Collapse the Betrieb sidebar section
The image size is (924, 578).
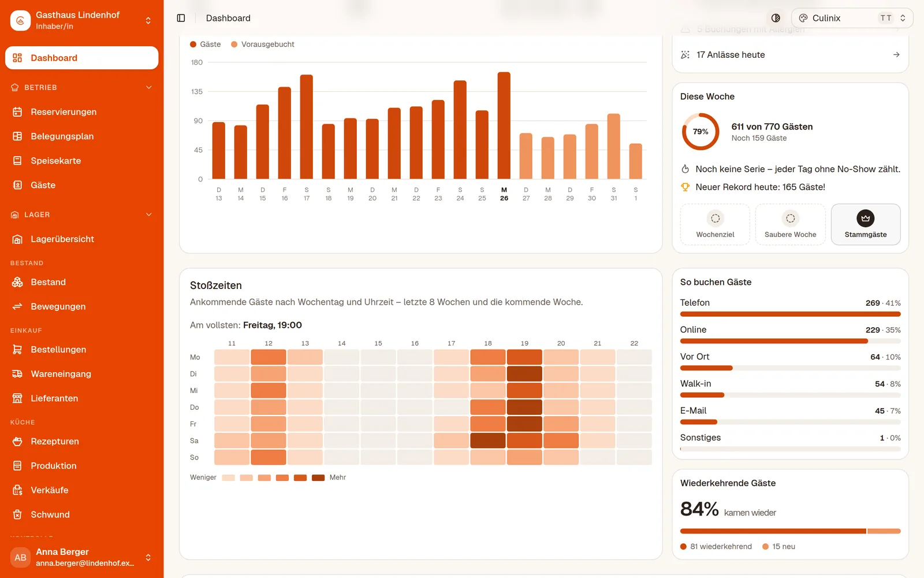point(81,87)
